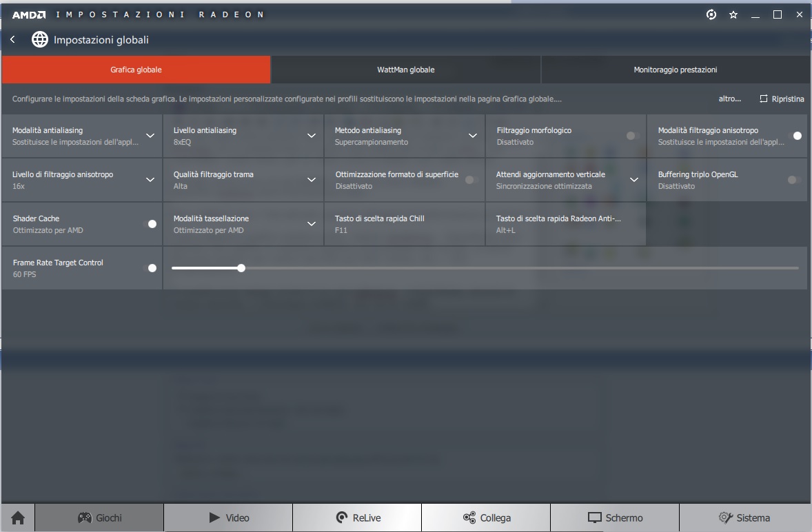Switch to the WattMan globale tab

[406, 70]
